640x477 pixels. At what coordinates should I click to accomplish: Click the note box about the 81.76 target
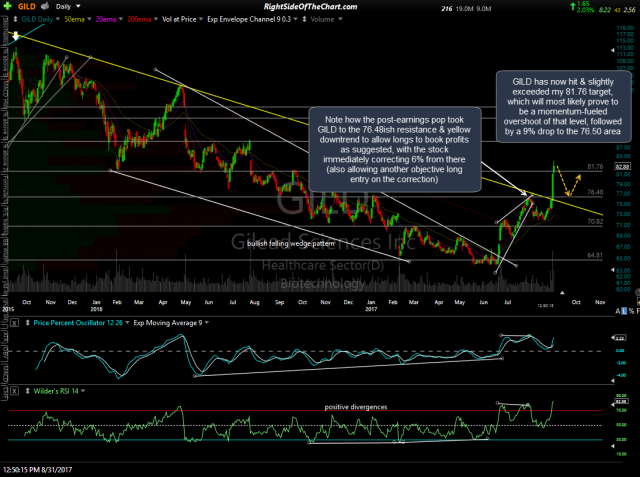click(563, 106)
